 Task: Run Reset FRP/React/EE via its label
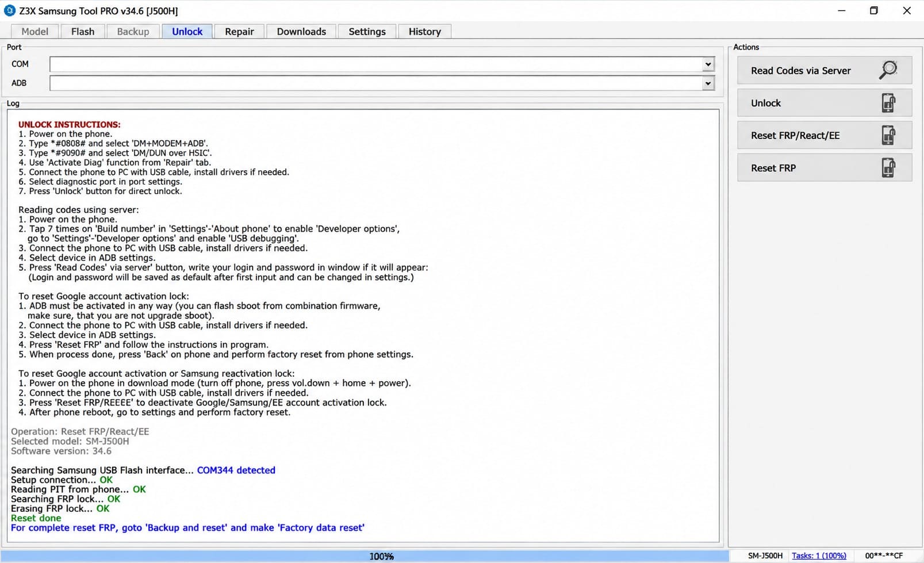coord(795,136)
